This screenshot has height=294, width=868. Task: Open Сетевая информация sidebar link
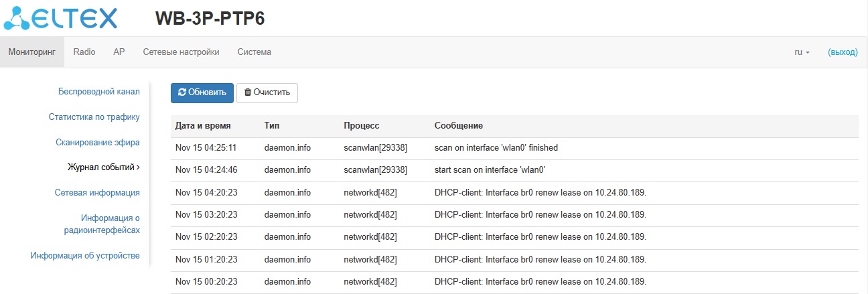97,192
